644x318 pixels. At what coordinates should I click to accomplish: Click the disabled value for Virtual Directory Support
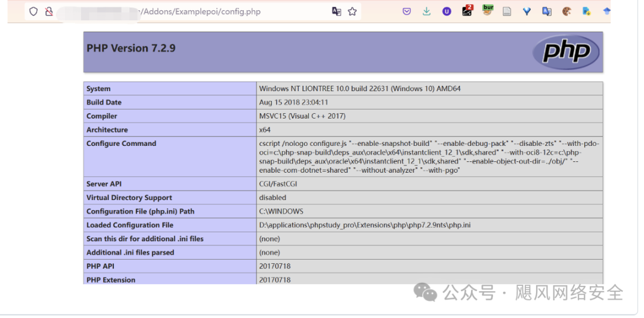tap(273, 198)
